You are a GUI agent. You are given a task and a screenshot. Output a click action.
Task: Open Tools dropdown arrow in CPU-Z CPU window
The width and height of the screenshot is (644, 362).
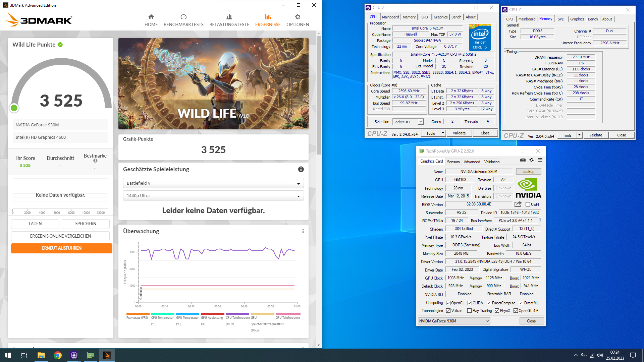pyautogui.click(x=443, y=133)
